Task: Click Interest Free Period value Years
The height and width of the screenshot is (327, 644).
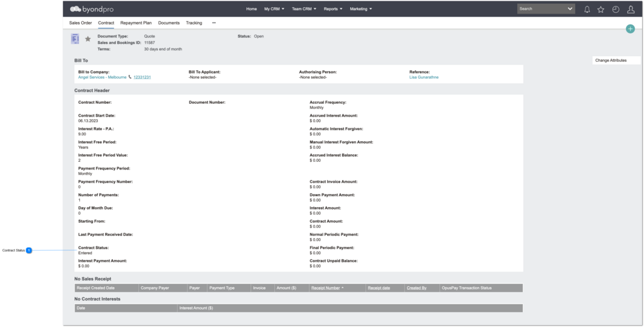Action: (x=83, y=147)
